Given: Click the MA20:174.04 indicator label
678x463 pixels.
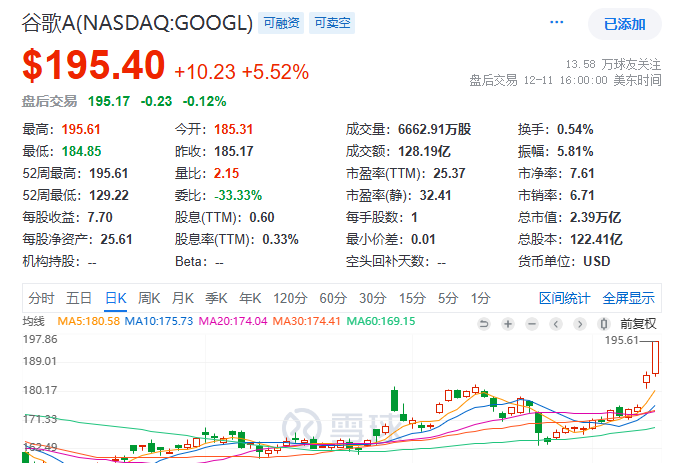Looking at the screenshot, I should coord(233,321).
